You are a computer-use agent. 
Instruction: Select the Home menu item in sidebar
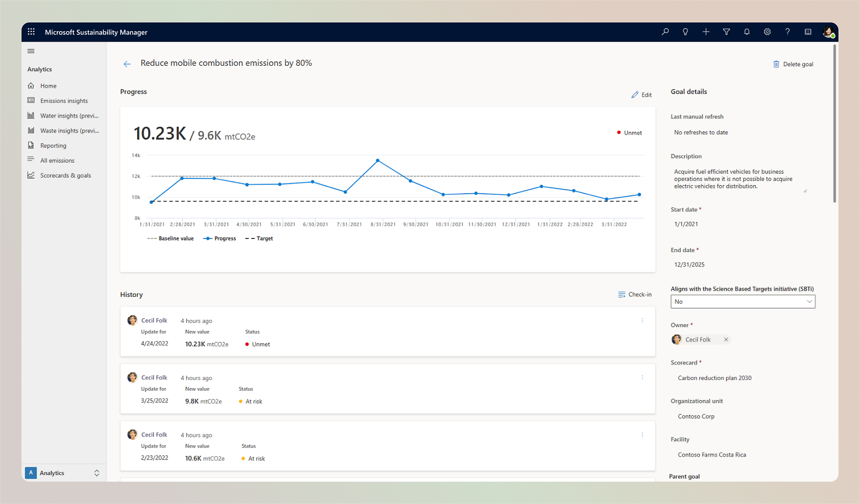click(48, 85)
